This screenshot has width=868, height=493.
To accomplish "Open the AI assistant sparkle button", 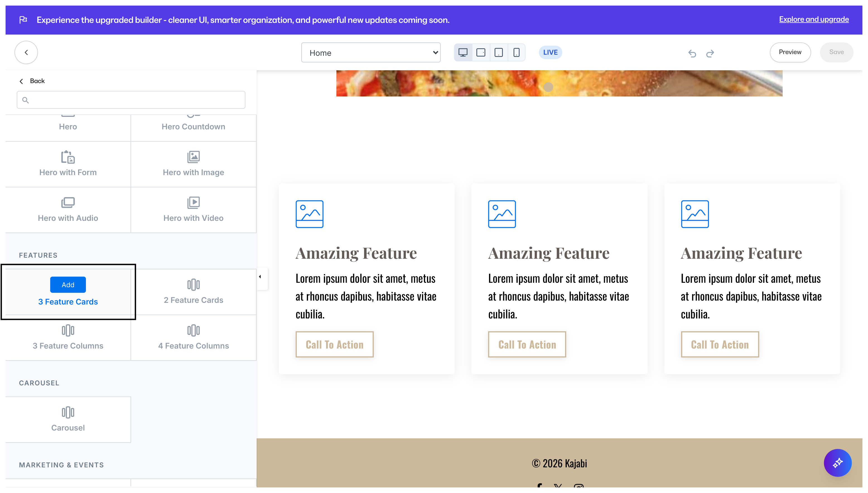I will click(837, 463).
